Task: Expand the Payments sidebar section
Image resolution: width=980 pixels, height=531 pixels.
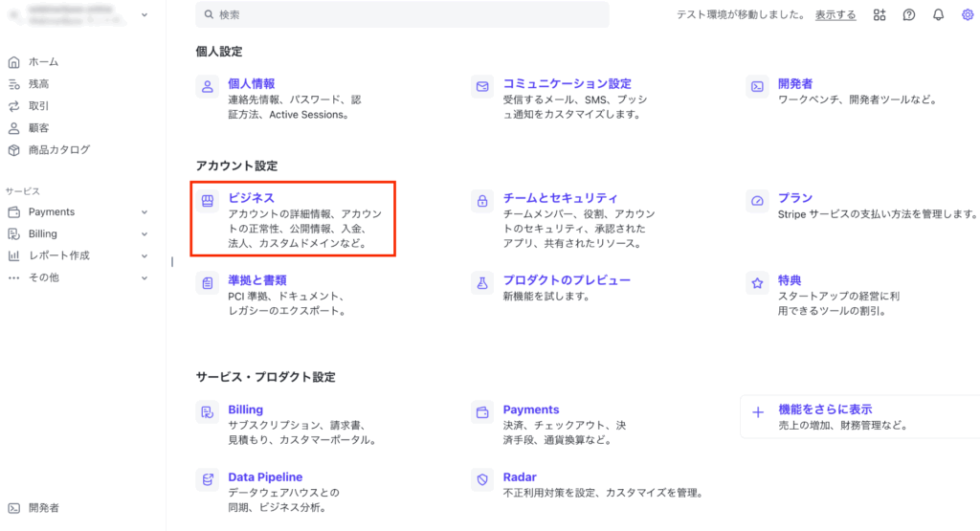Action: click(145, 212)
